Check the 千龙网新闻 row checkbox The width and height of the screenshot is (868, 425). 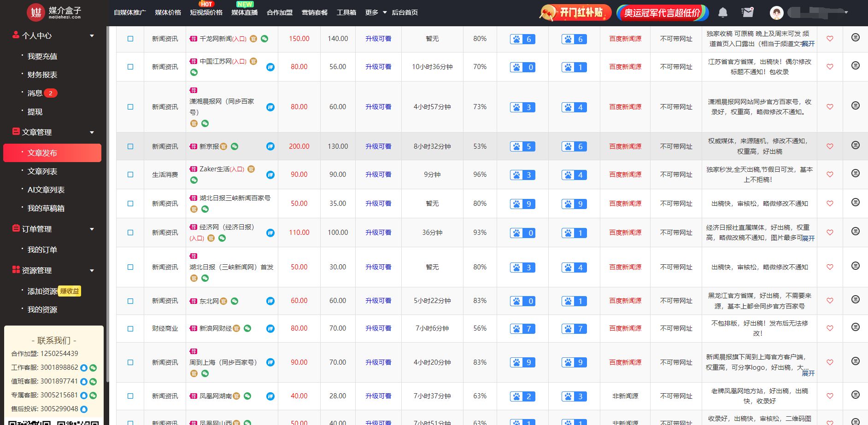(130, 39)
